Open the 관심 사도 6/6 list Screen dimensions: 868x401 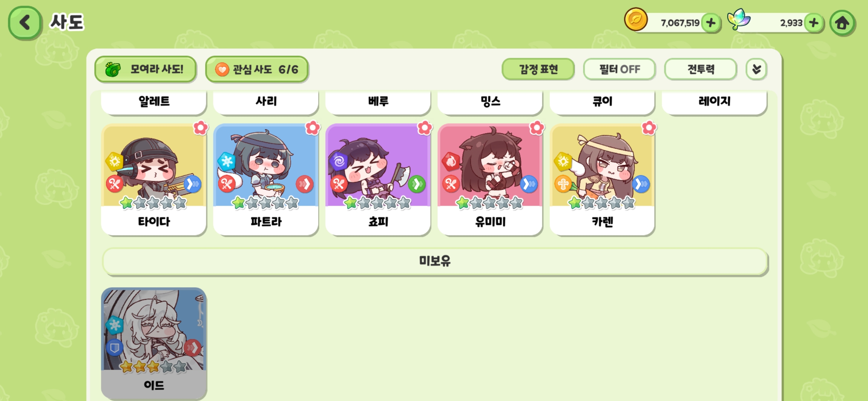pos(257,69)
